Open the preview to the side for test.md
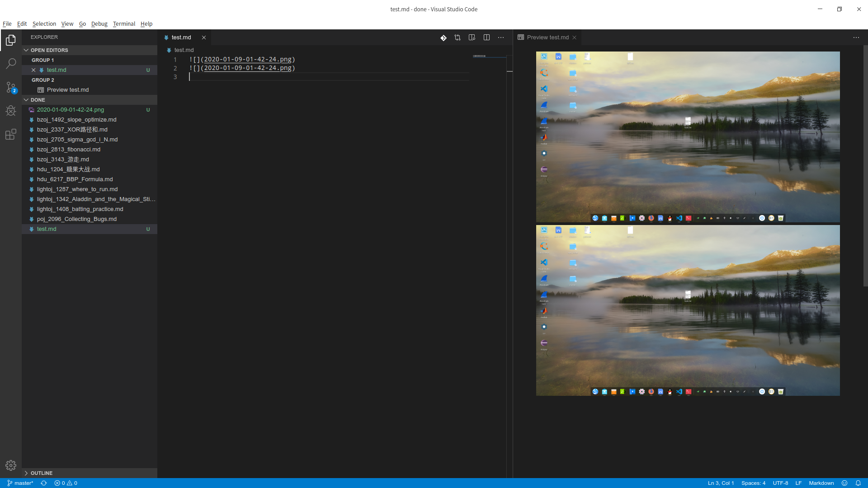 pos(472,38)
